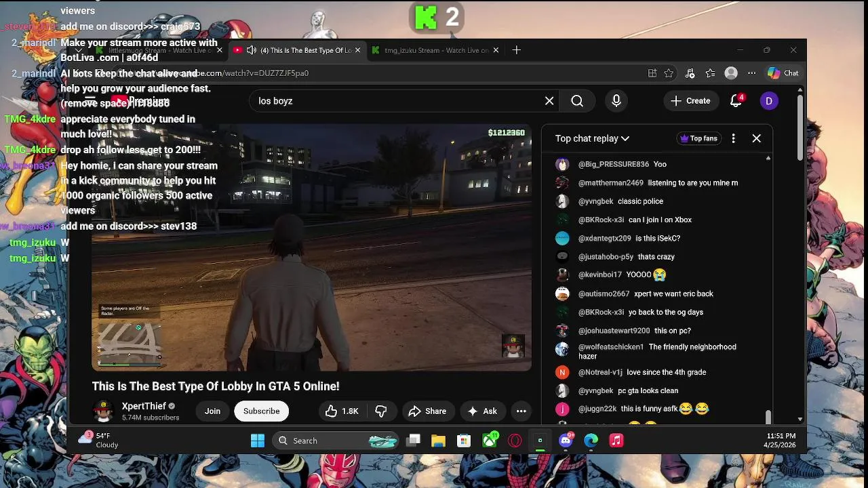Click the Ask button
Screen dimensions: 868x488
tap(482, 411)
